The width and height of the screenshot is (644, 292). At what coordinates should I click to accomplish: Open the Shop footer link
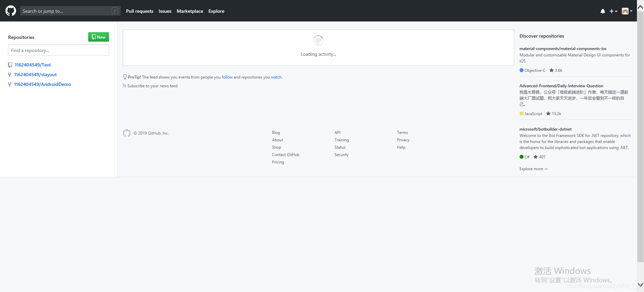[x=277, y=147]
